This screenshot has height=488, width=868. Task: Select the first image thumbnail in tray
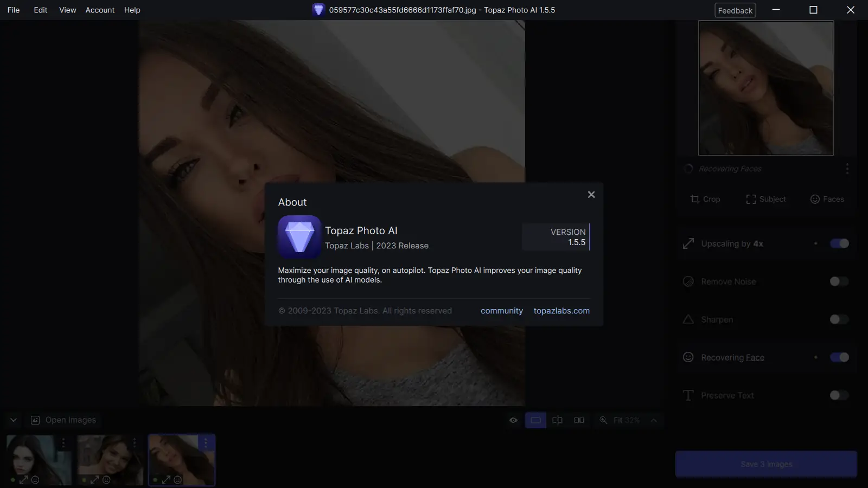[39, 460]
